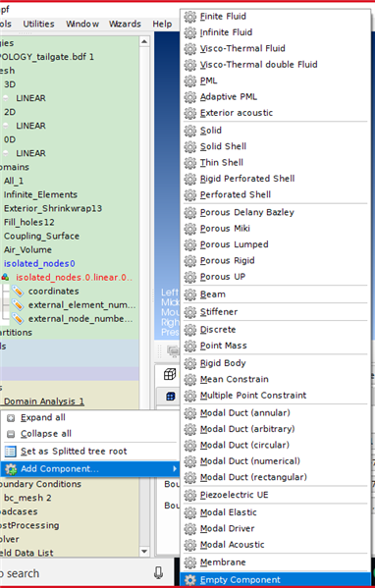Add a Modal Duct (annular) component
Image resolution: width=375 pixels, height=588 pixels.
click(x=276, y=413)
